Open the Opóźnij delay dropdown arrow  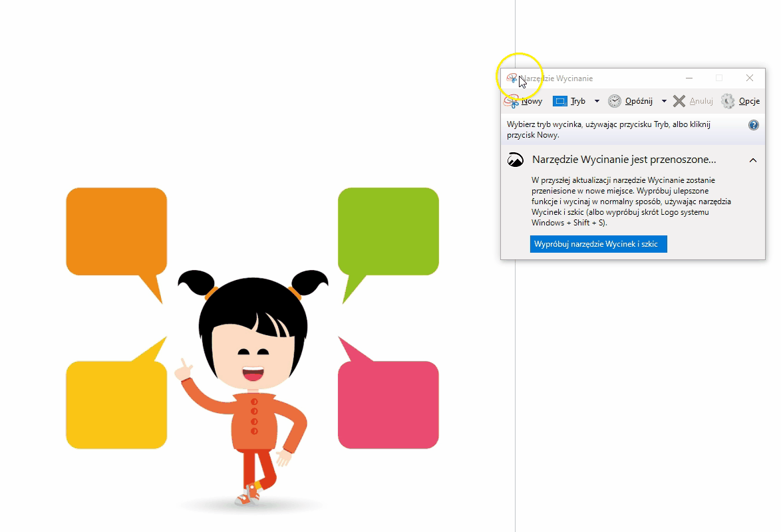[664, 101]
